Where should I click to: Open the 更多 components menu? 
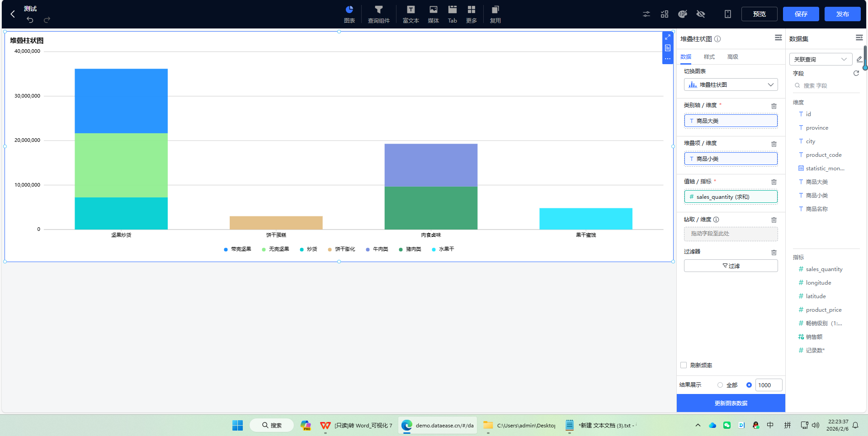[472, 14]
